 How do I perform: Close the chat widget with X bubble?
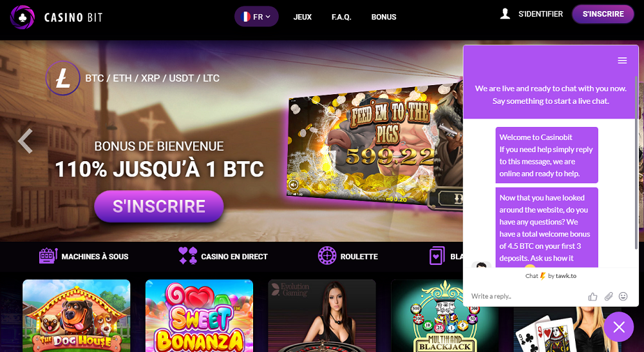click(618, 327)
